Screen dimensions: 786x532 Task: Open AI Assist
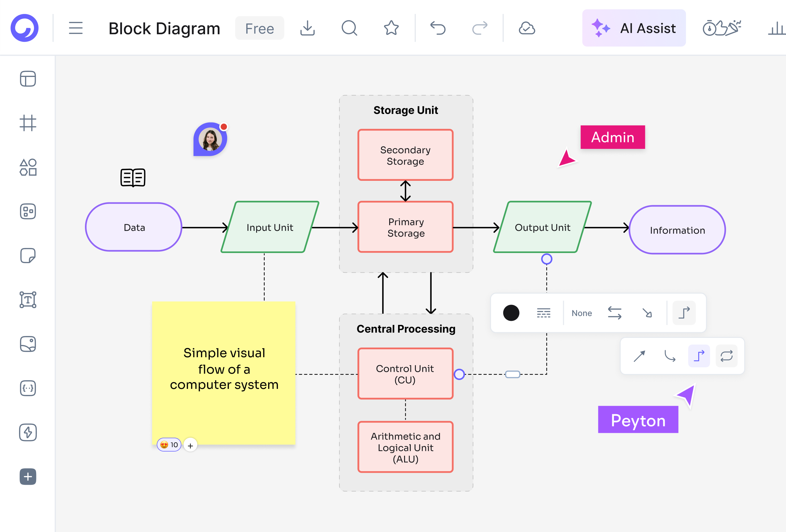coord(634,28)
